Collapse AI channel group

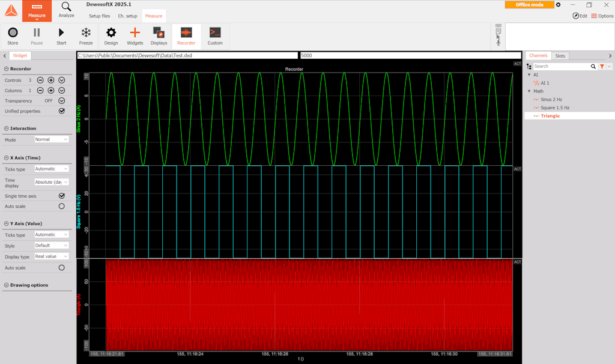point(529,74)
